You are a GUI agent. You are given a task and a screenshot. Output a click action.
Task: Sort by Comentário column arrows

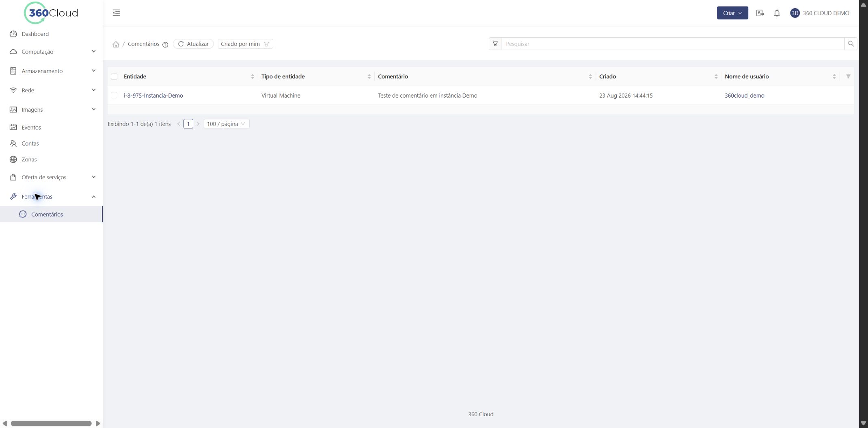590,76
